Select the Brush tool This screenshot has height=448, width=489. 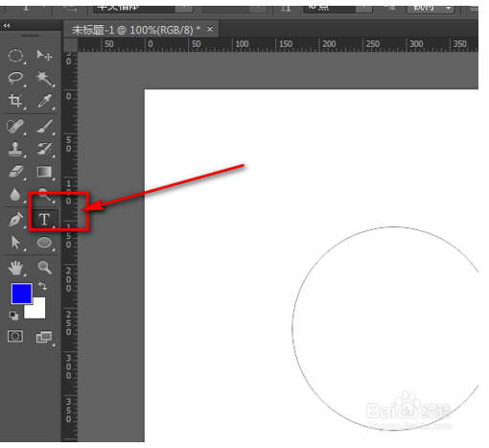[x=45, y=126]
